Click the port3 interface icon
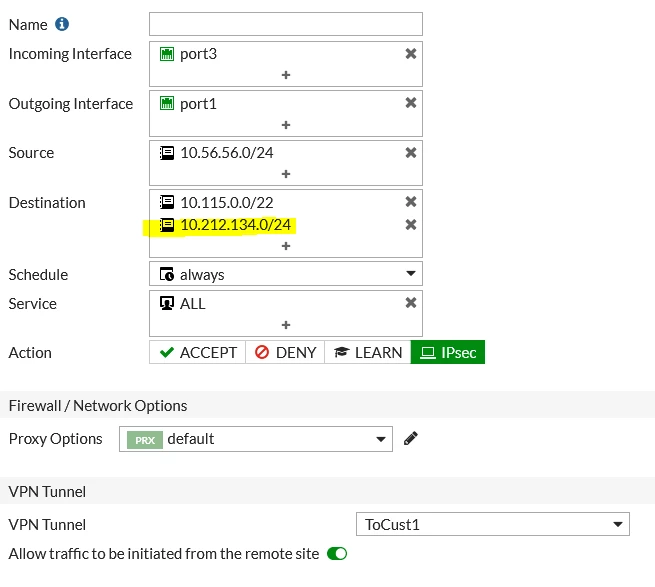655x587 pixels. [x=167, y=54]
